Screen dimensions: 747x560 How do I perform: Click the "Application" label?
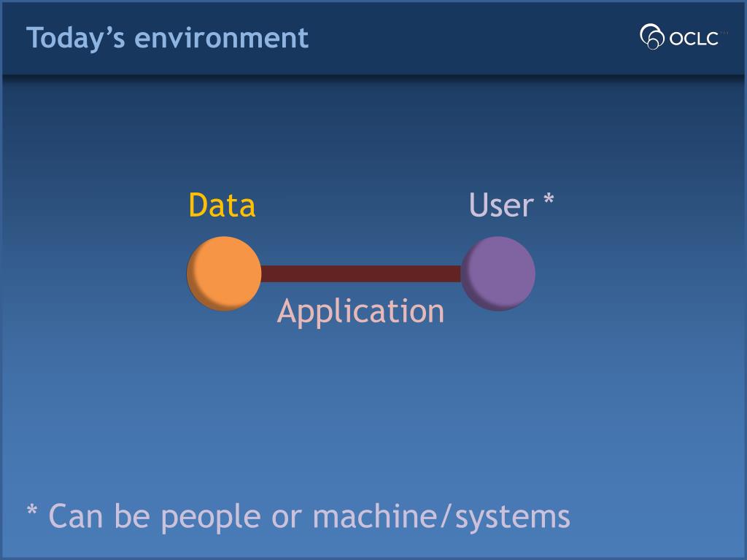click(360, 313)
